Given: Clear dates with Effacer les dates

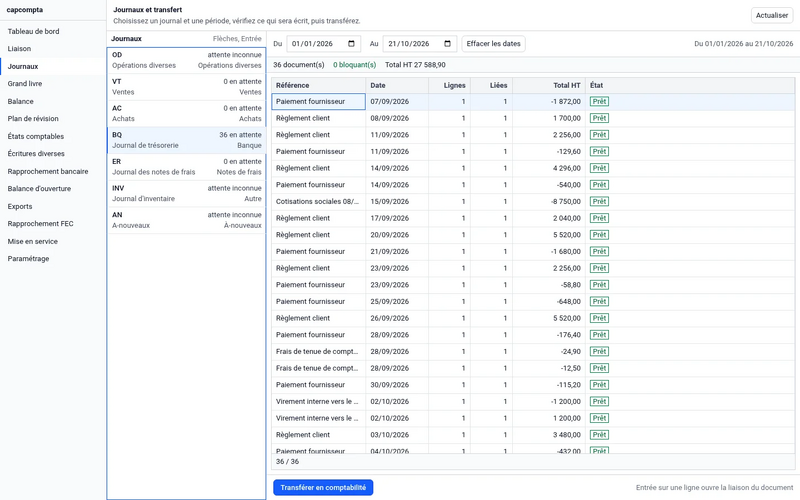Looking at the screenshot, I should (493, 44).
